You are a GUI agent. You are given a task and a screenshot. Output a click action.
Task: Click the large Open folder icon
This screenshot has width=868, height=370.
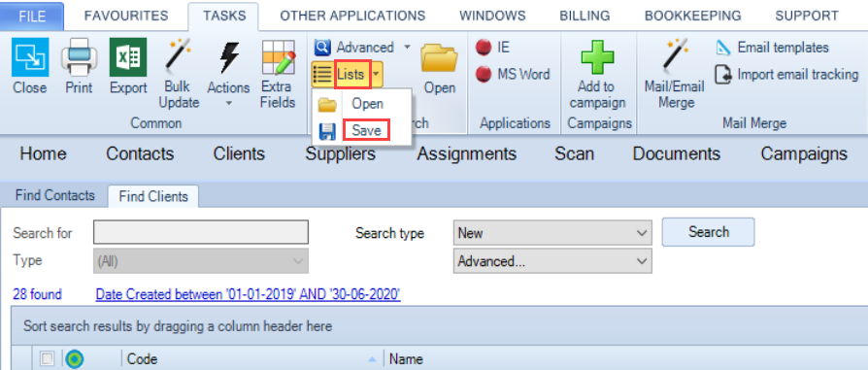439,57
